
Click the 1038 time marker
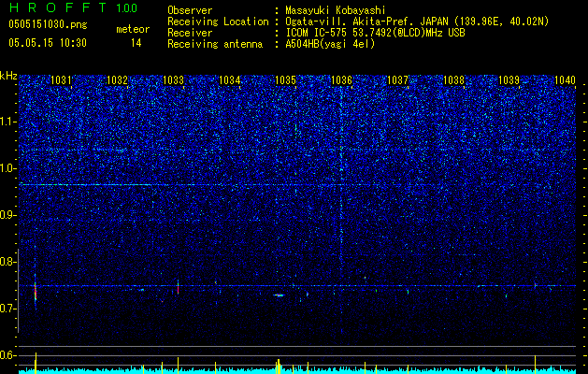tap(453, 79)
